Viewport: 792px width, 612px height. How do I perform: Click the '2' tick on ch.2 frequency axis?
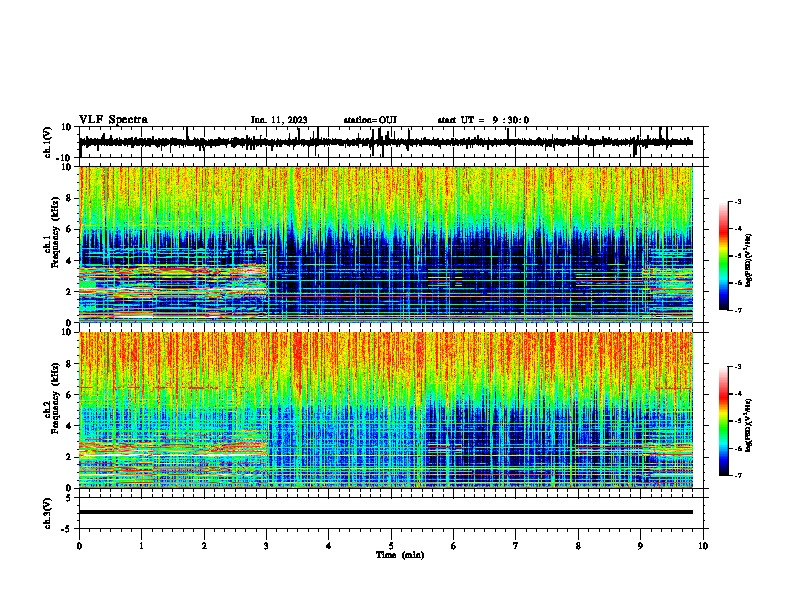click(x=70, y=457)
